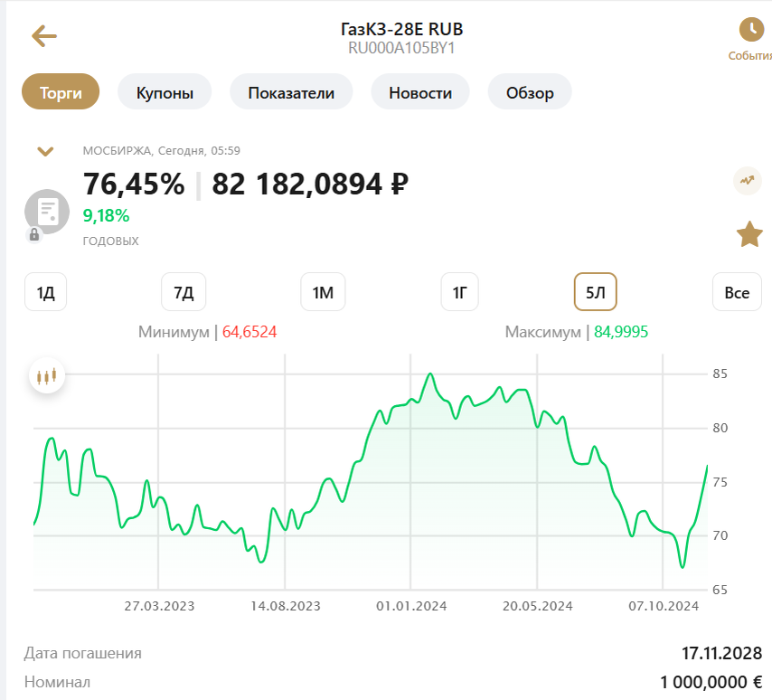
Task: Click the price 76,45% value
Action: point(134,184)
